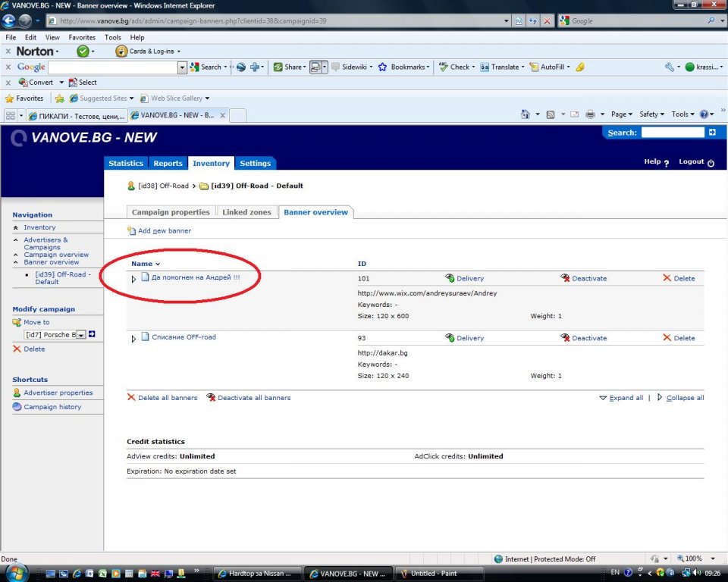The height and width of the screenshot is (582, 728).
Task: Switch to Linked zones tab
Action: (246, 212)
